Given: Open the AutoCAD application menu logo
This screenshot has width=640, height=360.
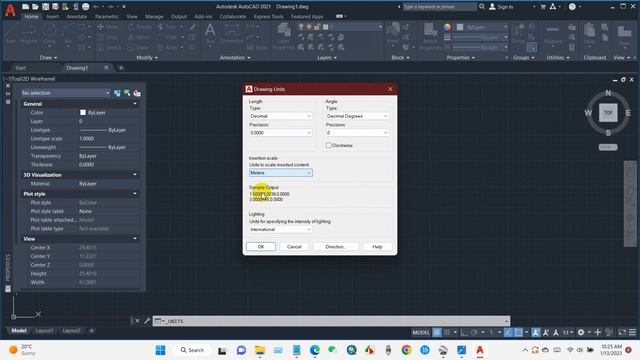Looking at the screenshot, I should coord(10,10).
